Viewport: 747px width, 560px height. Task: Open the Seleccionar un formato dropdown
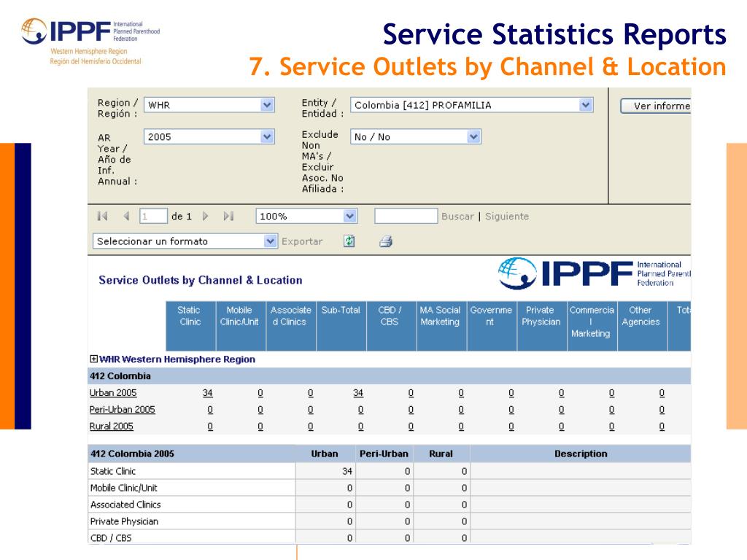(185, 241)
